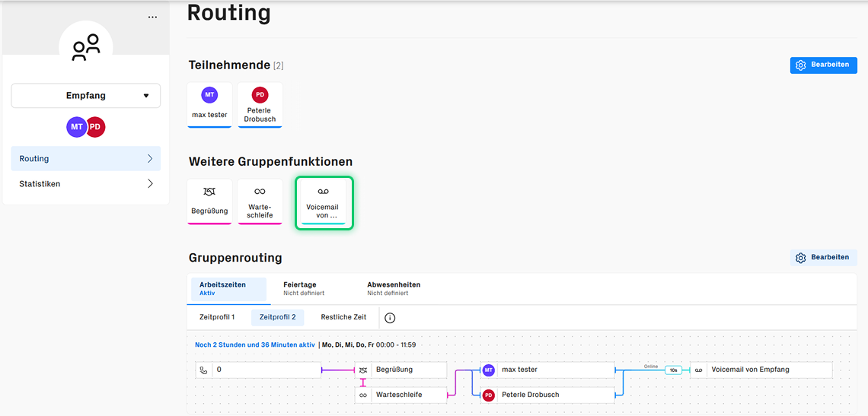Click the Gruppenrouting heading
Image resolution: width=868 pixels, height=416 pixels.
tap(235, 258)
